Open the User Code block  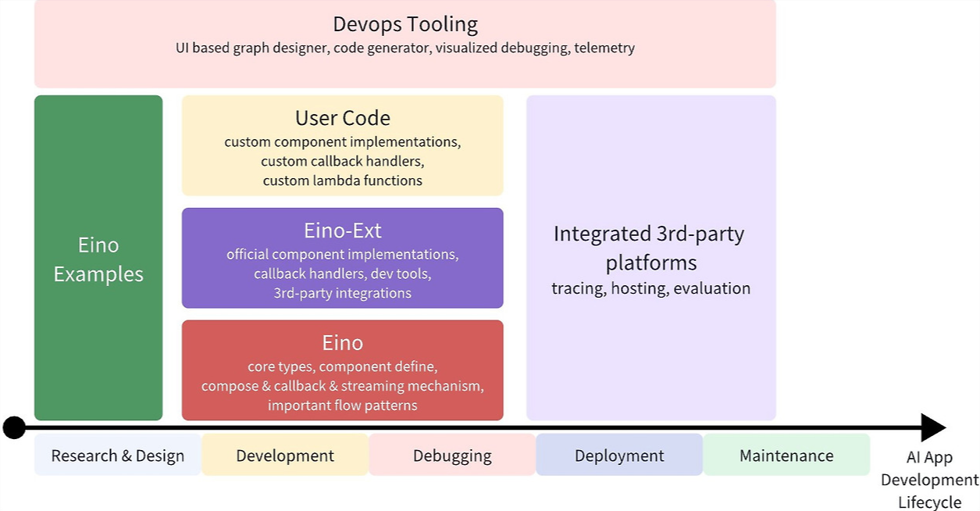click(342, 145)
